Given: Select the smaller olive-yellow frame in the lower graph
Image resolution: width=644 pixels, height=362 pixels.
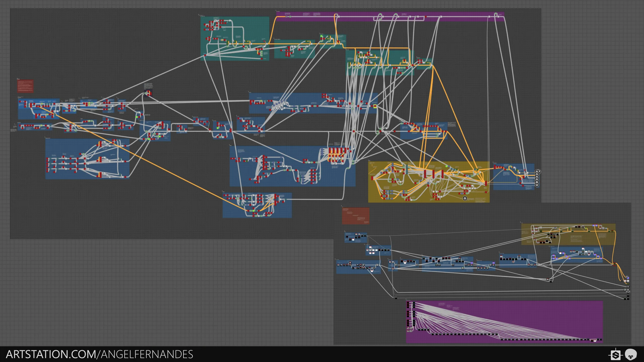Looking at the screenshot, I should [x=568, y=234].
